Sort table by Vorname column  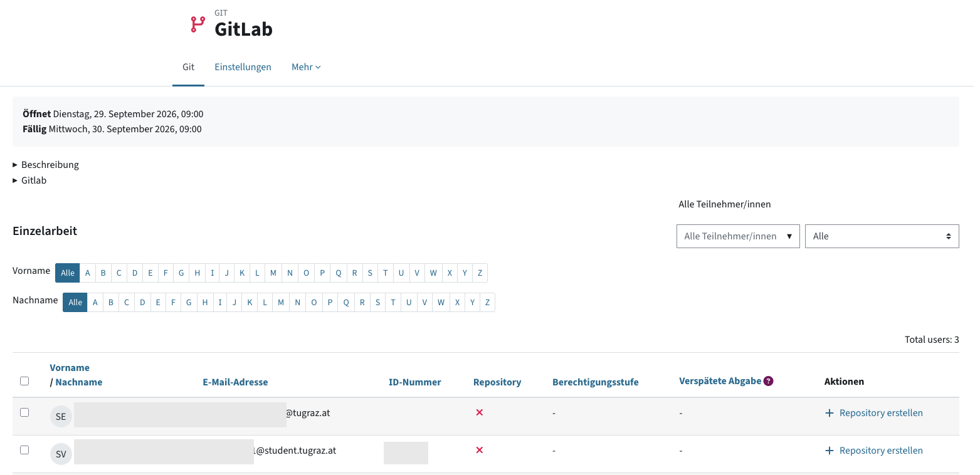click(70, 368)
